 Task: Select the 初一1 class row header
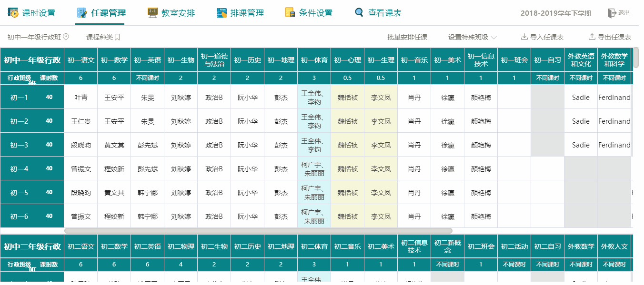[x=32, y=97]
